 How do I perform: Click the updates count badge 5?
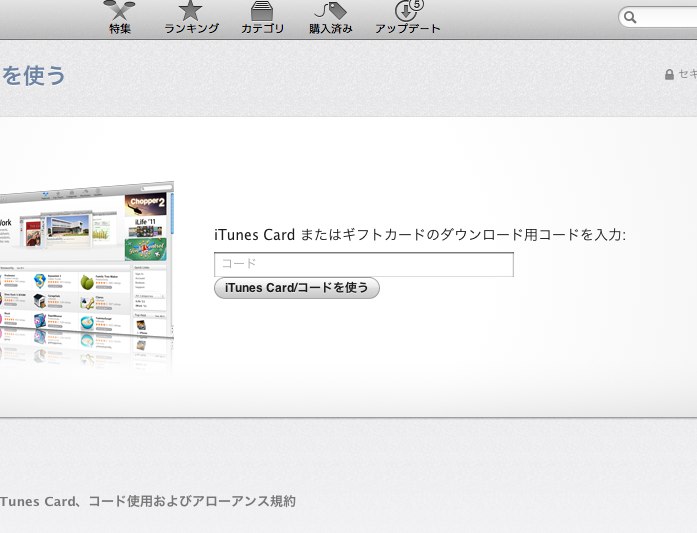pos(416,4)
